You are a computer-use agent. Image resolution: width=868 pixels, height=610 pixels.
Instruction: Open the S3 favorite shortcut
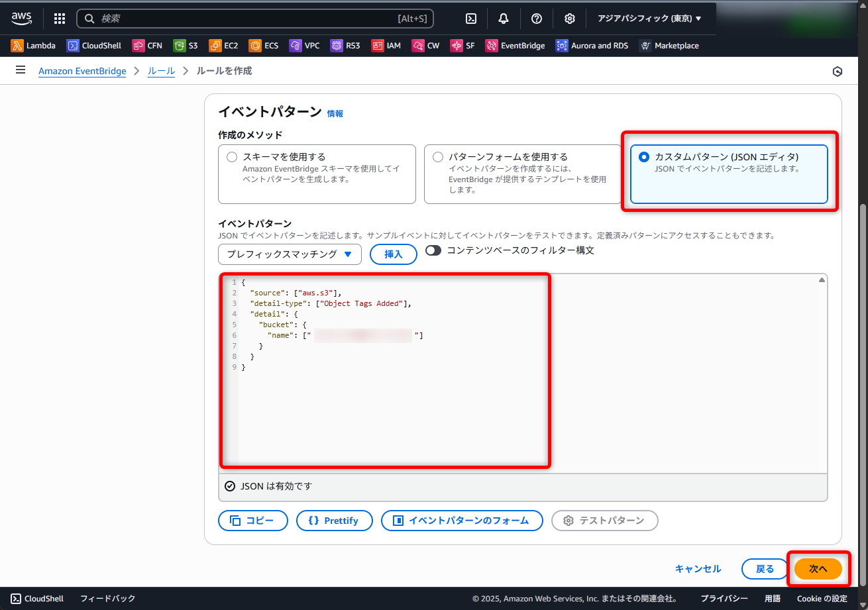coord(186,46)
